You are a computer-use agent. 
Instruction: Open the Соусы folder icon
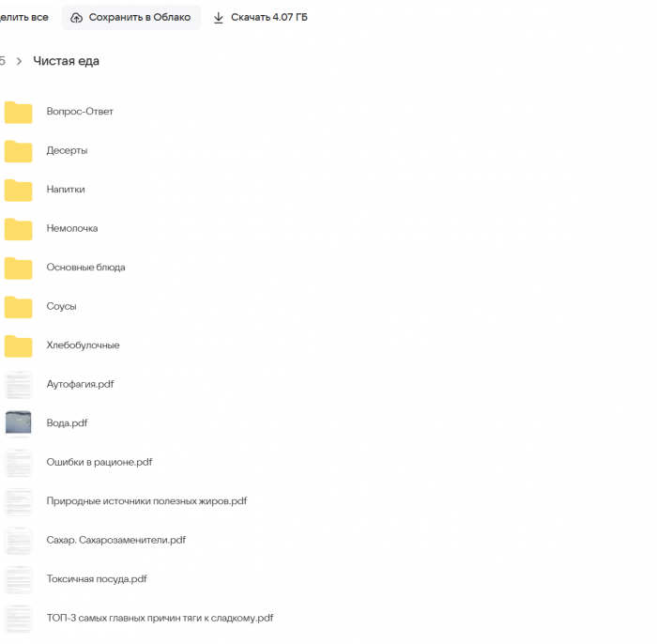coord(18,306)
